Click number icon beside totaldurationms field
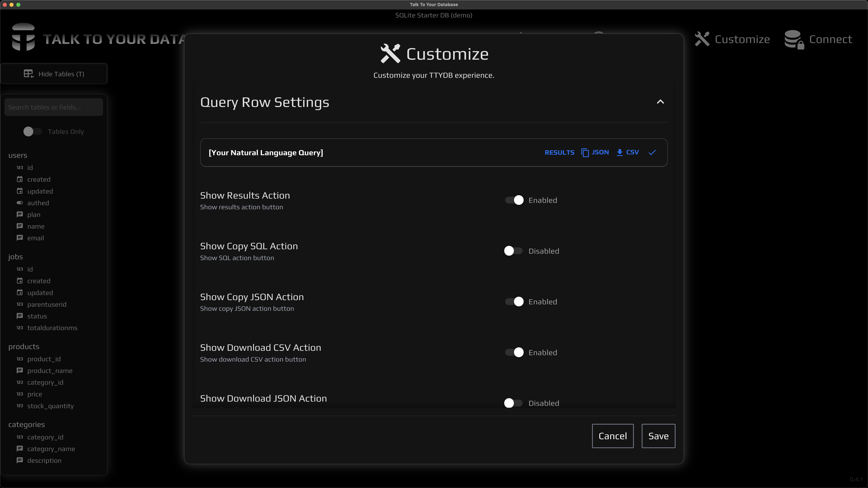 (20, 328)
